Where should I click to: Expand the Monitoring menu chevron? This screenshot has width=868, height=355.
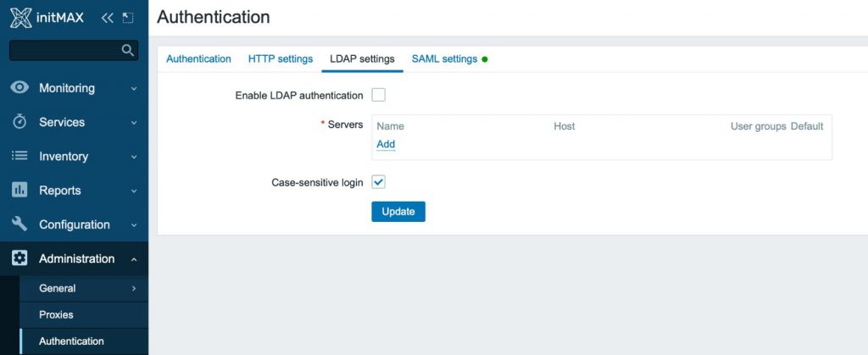pyautogui.click(x=134, y=89)
